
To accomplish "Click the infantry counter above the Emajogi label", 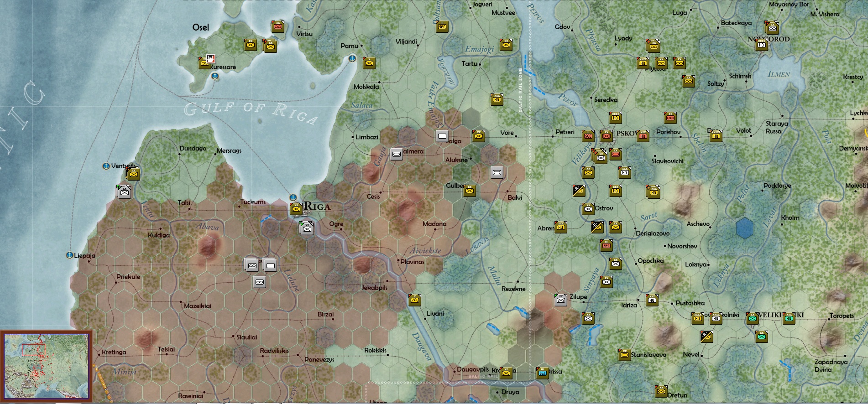I will (x=506, y=45).
